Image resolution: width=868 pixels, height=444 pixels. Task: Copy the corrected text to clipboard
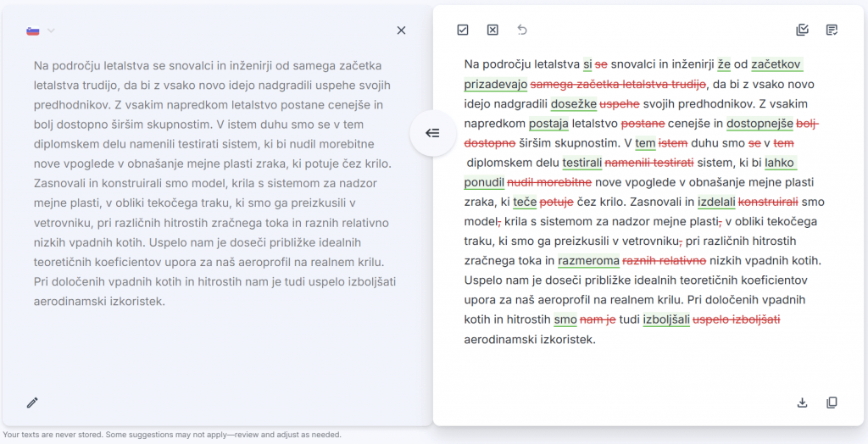click(832, 402)
